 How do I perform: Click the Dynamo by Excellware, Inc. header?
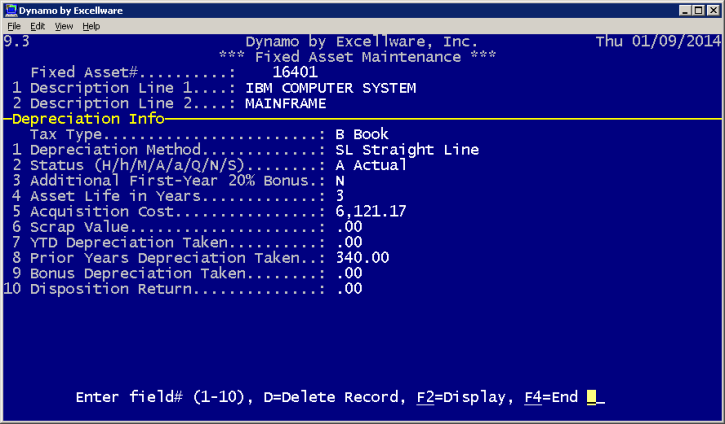coord(362,42)
